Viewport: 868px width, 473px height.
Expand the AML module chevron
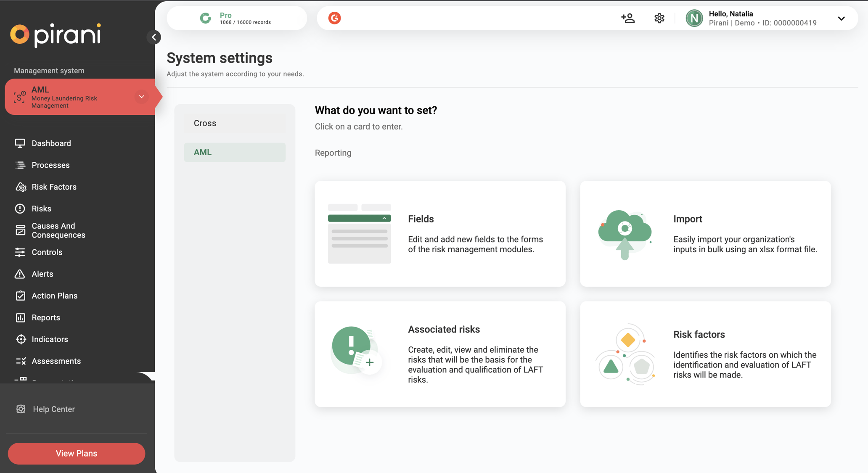142,96
